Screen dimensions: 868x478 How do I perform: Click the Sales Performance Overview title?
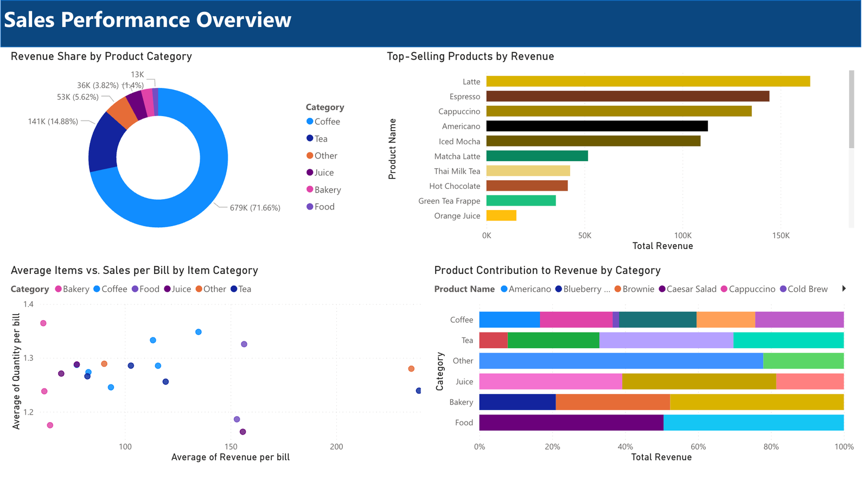(148, 20)
